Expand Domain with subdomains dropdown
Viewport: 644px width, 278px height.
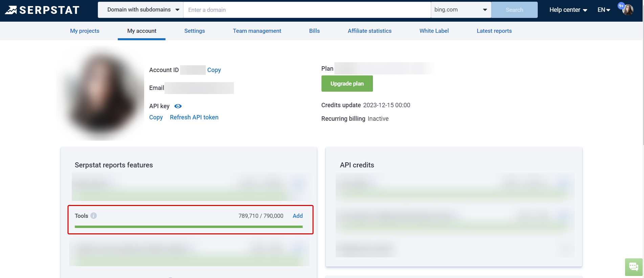click(x=140, y=10)
